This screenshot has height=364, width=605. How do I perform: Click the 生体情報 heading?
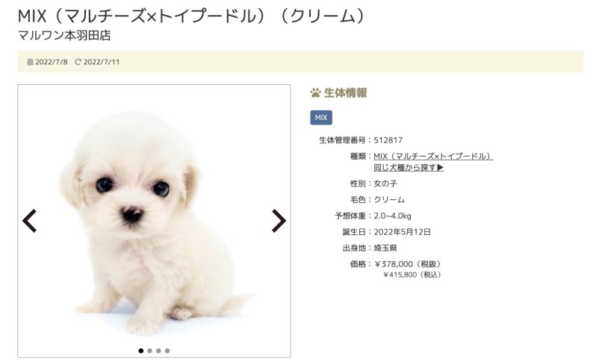click(x=345, y=92)
